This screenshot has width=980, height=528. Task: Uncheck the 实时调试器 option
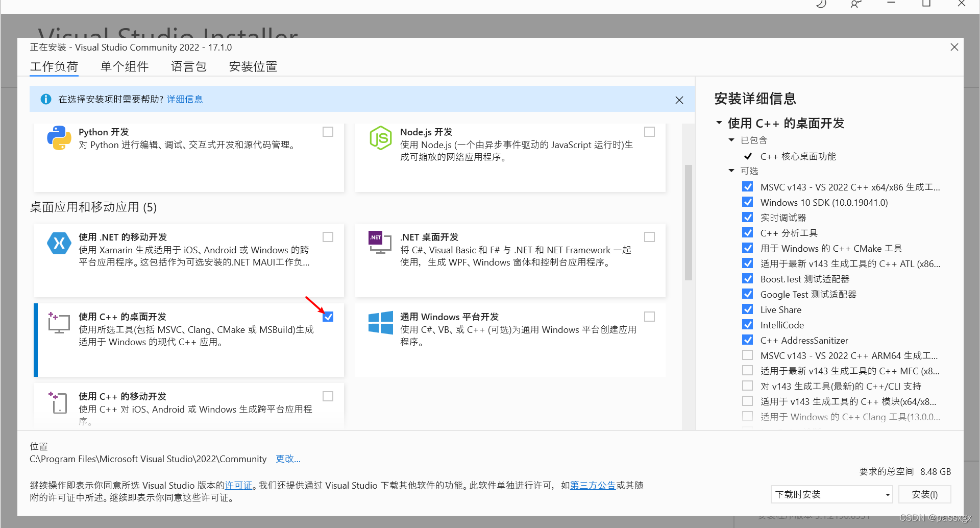point(748,218)
